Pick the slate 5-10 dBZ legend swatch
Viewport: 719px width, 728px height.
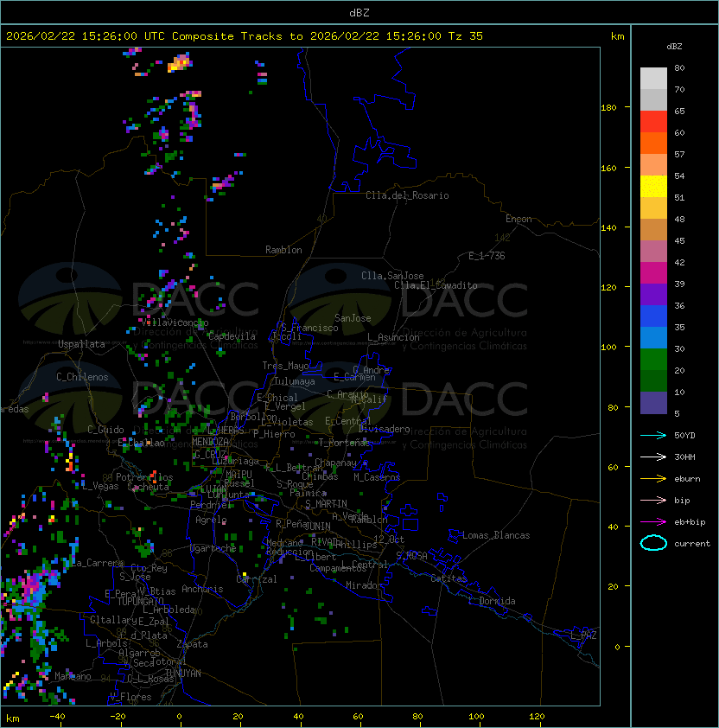(x=653, y=403)
